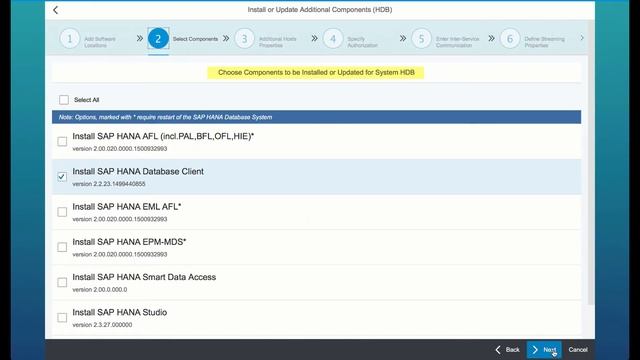Cancel the installation wizard
Viewport: 640px width, 360px height.
coord(578,350)
